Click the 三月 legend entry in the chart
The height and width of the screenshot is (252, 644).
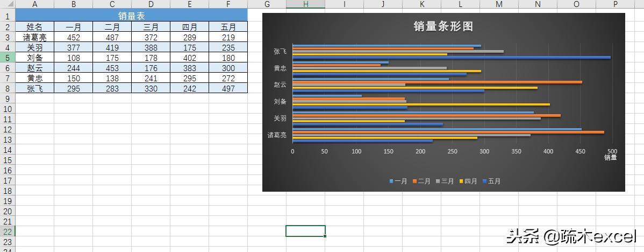(x=445, y=181)
